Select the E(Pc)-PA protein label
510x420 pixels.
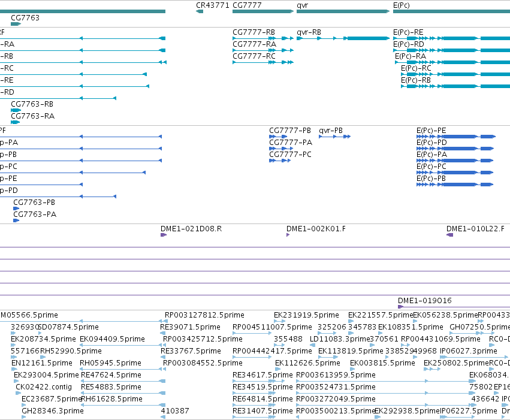click(x=431, y=155)
